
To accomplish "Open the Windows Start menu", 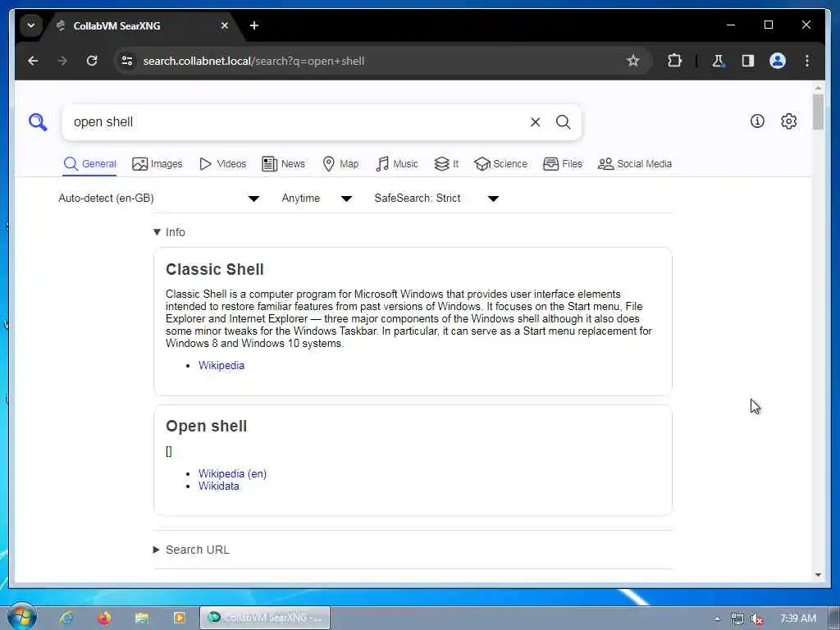I will pos(21,616).
